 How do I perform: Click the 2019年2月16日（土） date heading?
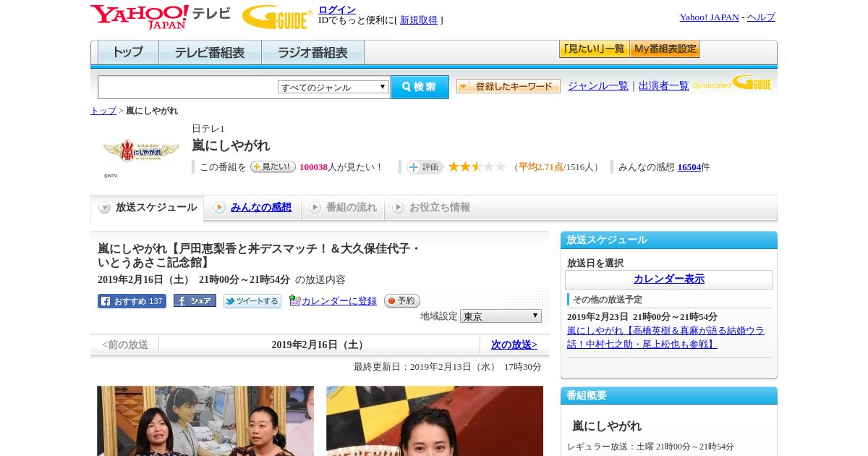pos(320,345)
